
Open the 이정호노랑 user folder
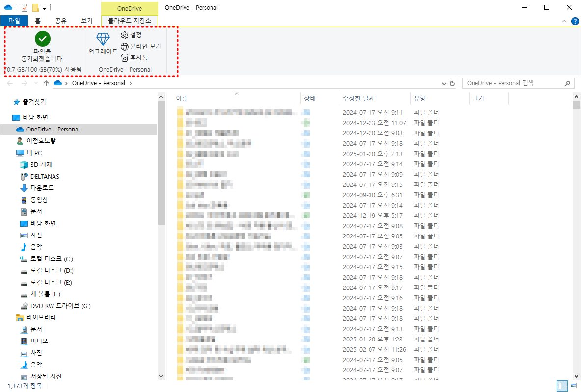click(x=41, y=141)
